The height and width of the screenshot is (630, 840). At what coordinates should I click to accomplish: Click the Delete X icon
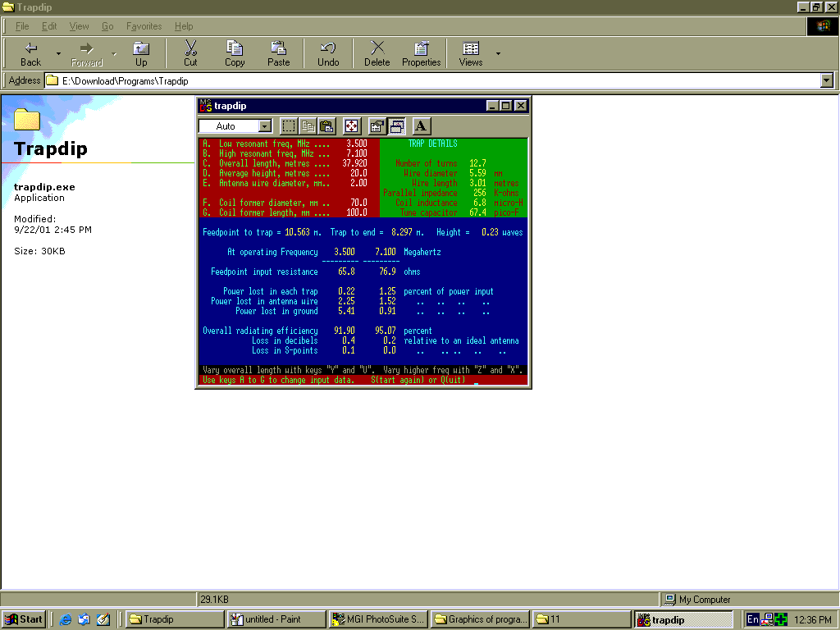pyautogui.click(x=377, y=54)
